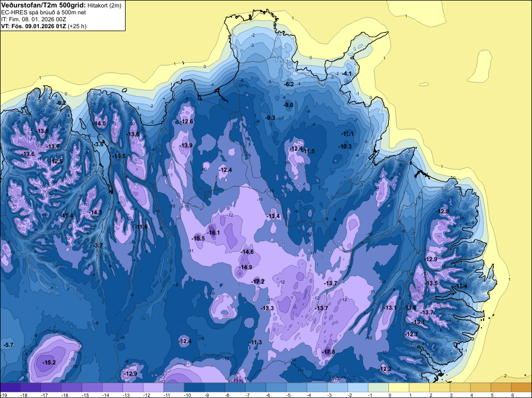This screenshot has height=398, width=532.
Task: Click legend swatch between -18 and -17
Action: (30, 387)
